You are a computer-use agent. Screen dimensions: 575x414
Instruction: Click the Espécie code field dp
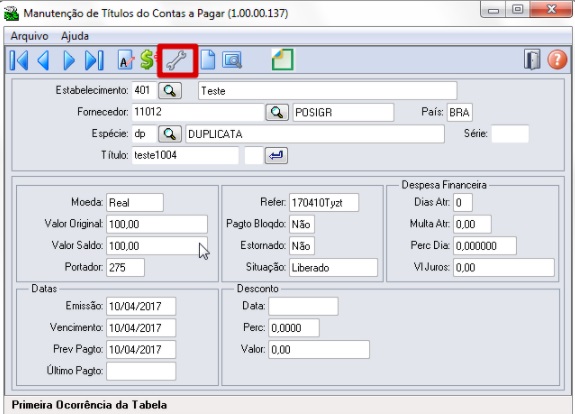click(144, 133)
